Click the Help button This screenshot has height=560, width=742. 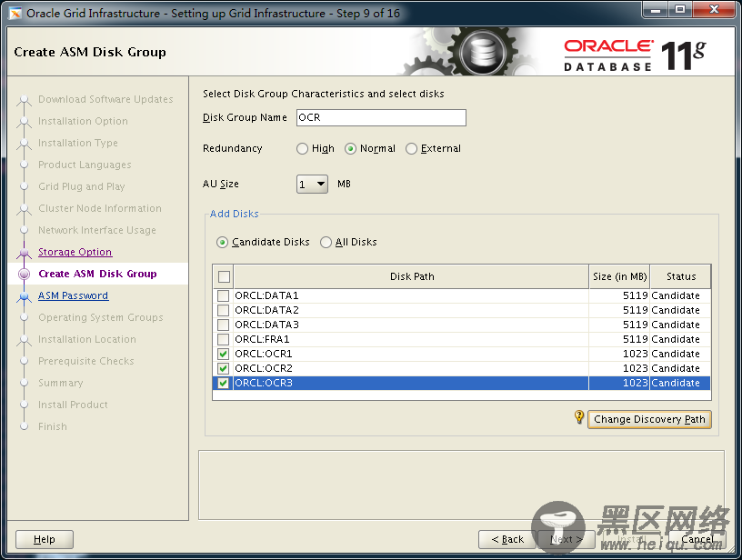pyautogui.click(x=45, y=539)
